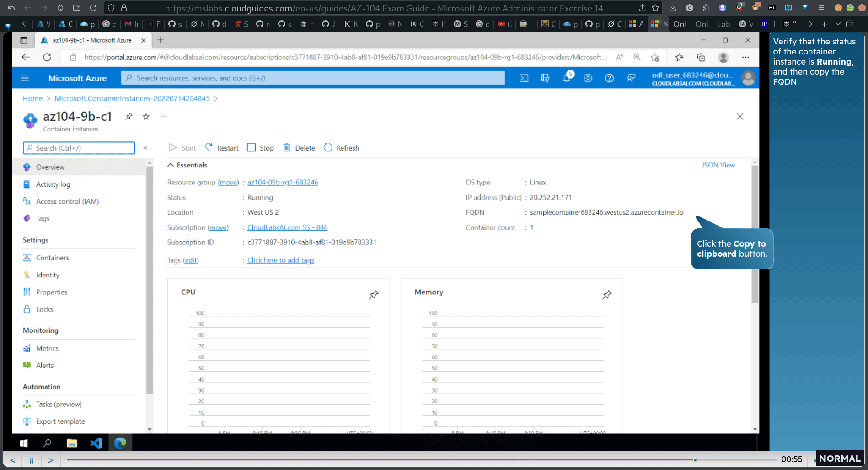Open Windows taskbar search

[47, 443]
